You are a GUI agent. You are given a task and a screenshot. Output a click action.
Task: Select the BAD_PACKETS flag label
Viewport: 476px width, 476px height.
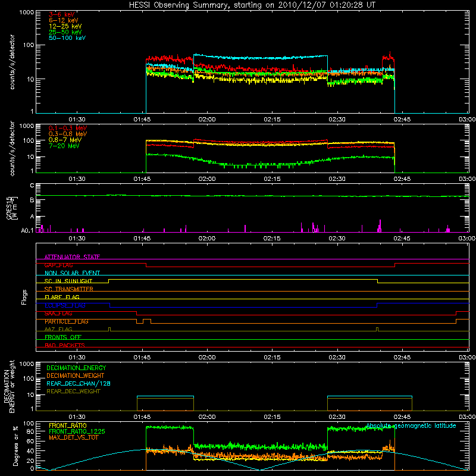65,345
